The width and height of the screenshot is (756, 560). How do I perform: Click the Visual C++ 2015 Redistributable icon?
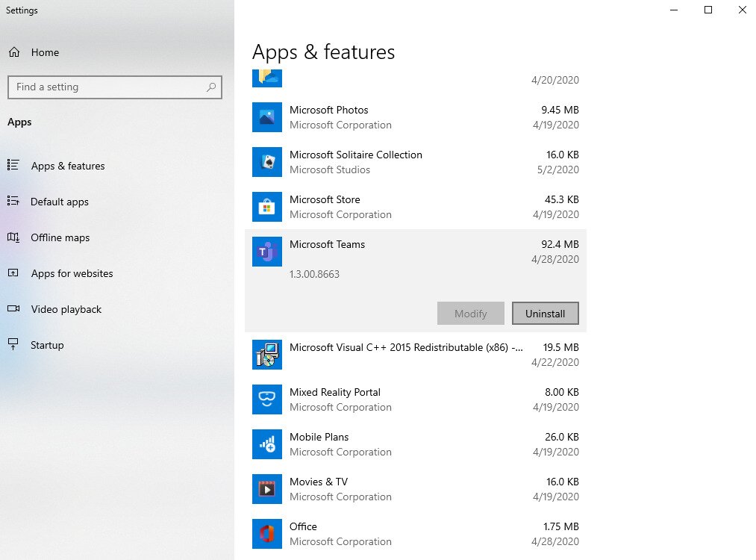coord(267,355)
